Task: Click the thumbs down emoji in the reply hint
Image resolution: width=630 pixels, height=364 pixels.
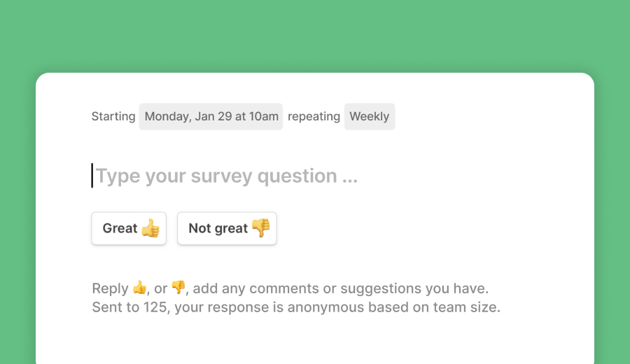Action: tap(178, 288)
